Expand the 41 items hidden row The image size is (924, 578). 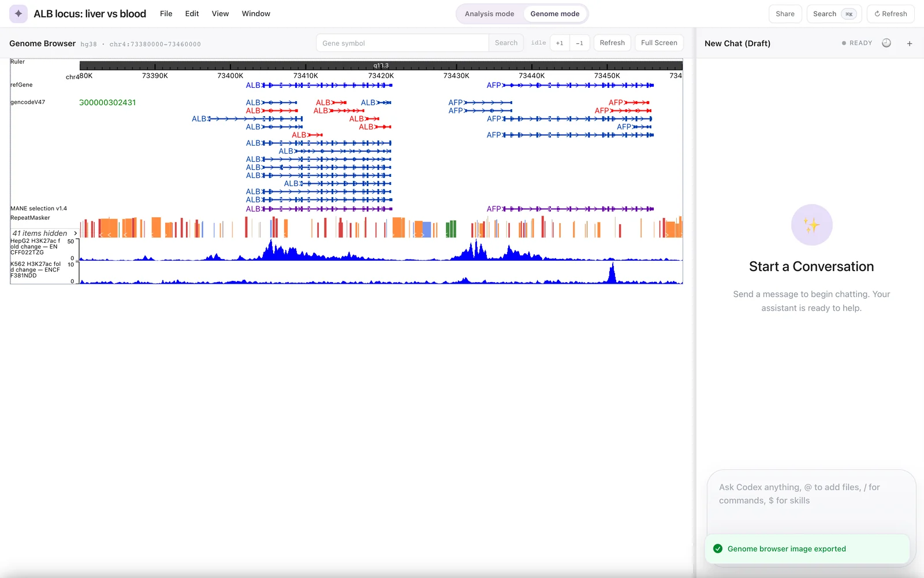click(x=44, y=233)
